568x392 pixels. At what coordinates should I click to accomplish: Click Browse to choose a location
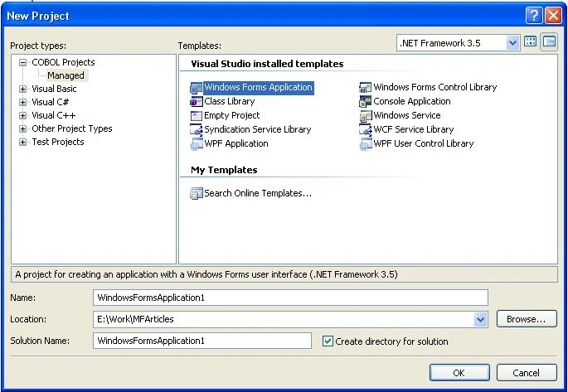(x=527, y=319)
